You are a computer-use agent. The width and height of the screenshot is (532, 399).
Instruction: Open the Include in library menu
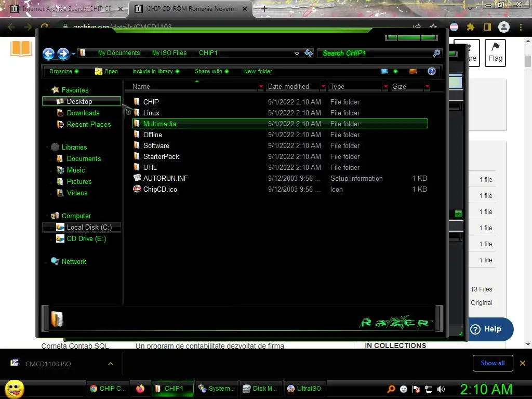[156, 71]
